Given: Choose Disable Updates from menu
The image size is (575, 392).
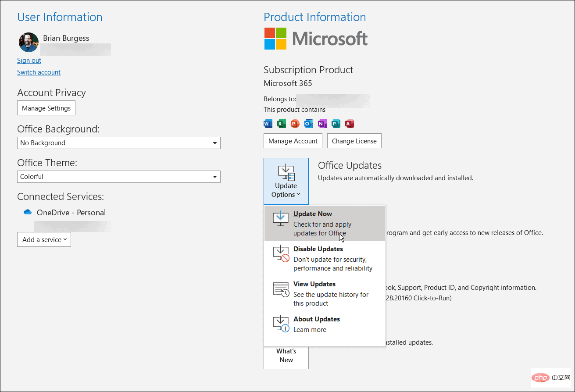Looking at the screenshot, I should (x=325, y=258).
